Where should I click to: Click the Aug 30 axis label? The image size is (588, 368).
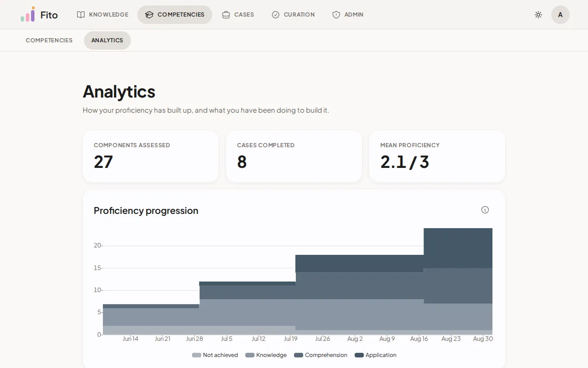(483, 339)
